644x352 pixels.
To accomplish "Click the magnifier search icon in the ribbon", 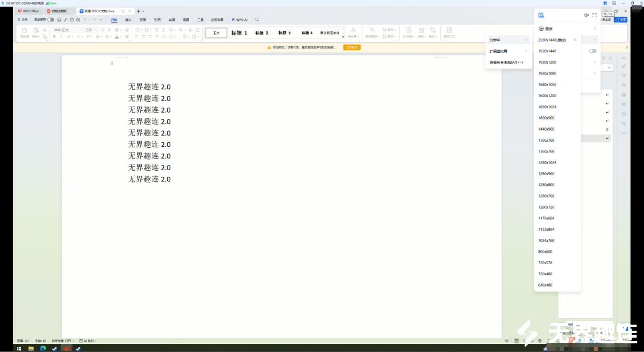I will [257, 20].
